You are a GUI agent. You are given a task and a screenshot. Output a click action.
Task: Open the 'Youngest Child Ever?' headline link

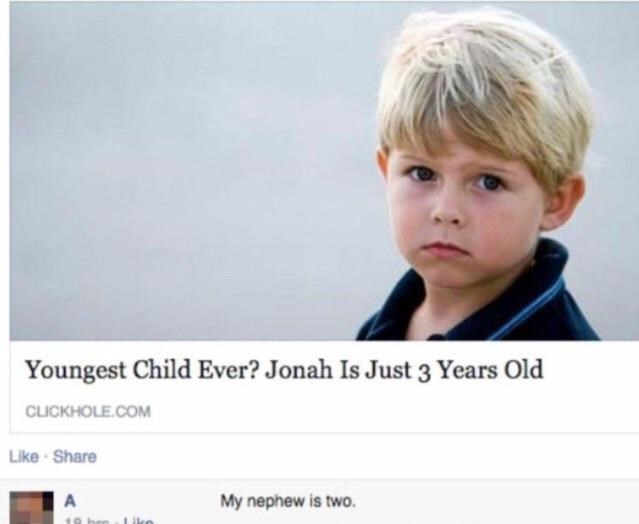(x=284, y=370)
